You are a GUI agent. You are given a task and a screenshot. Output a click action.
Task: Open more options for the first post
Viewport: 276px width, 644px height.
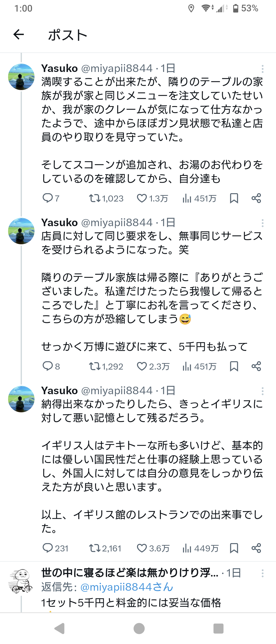[262, 69]
